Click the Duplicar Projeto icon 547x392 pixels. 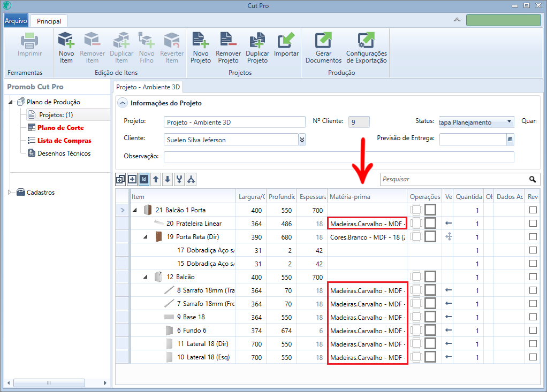257,40
